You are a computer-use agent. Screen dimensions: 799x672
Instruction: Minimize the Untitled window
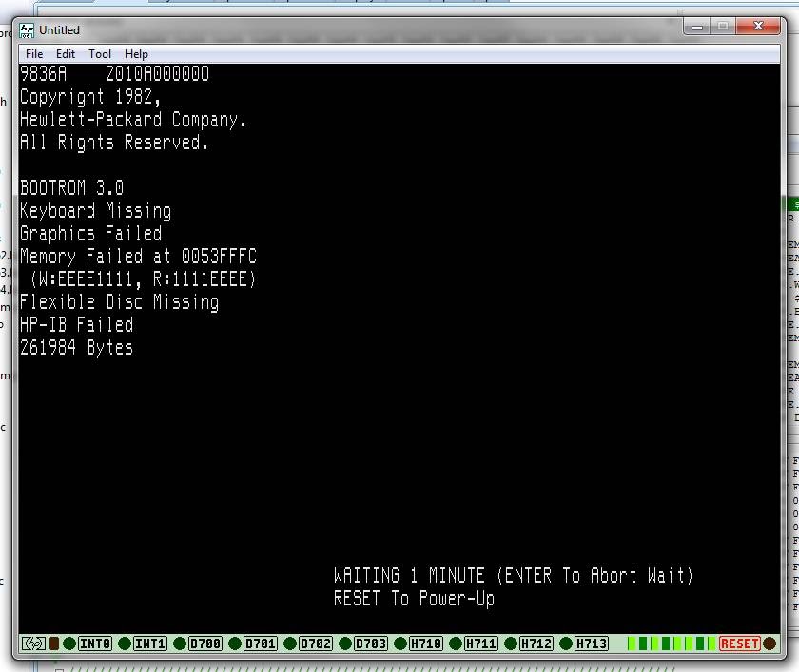[x=697, y=27]
